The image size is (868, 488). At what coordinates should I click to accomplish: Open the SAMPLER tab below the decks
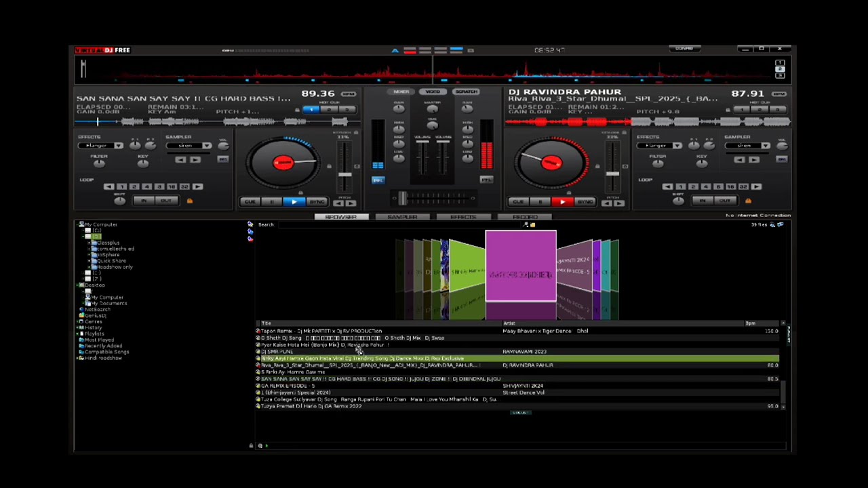pyautogui.click(x=402, y=217)
